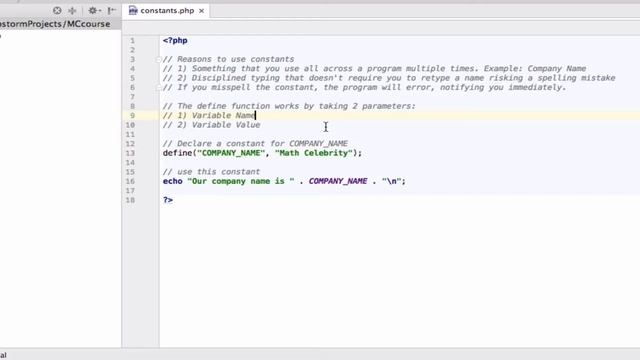This screenshot has width=640, height=360.
Task: Click the comment "2) Variable Value"
Action: click(211, 125)
